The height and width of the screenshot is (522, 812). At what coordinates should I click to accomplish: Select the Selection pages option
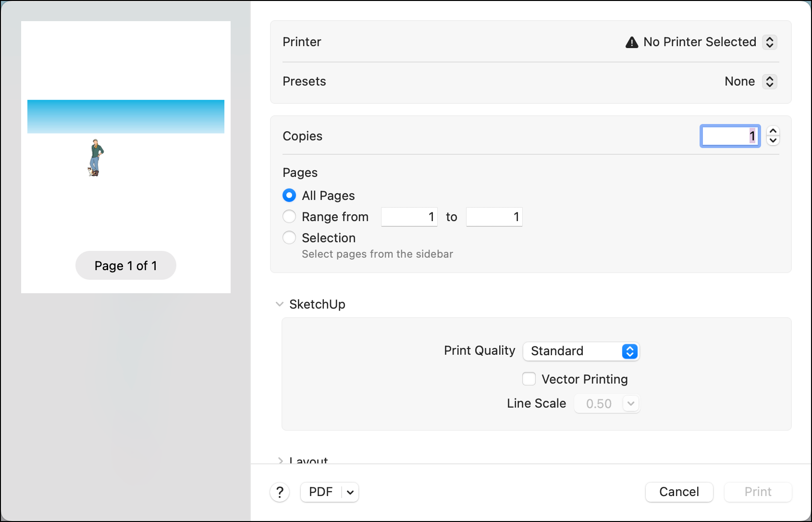289,237
